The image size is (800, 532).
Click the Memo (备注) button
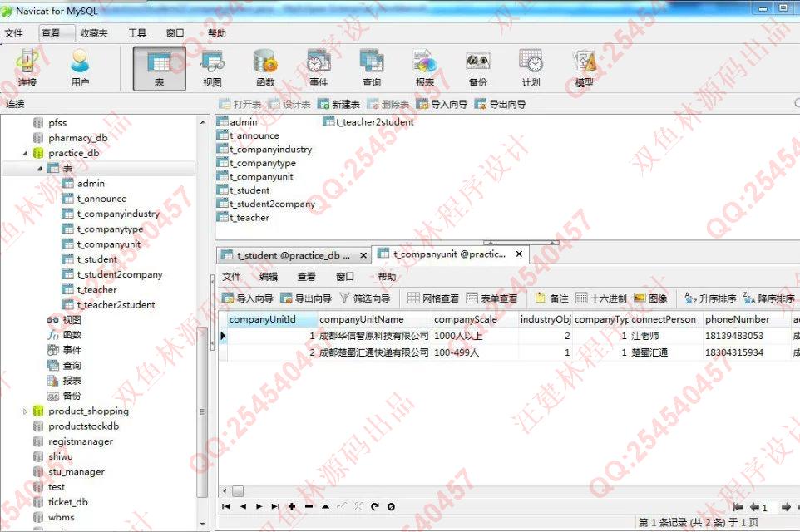[x=551, y=298]
